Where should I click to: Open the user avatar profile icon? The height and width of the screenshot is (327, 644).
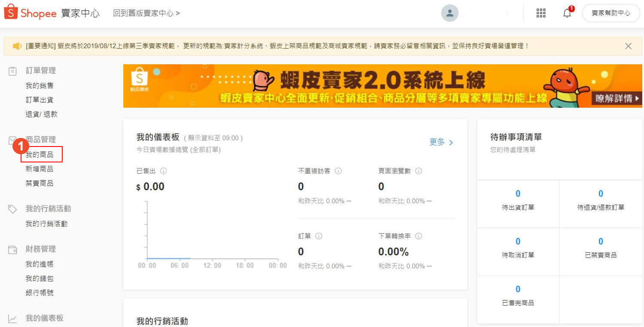click(x=450, y=13)
